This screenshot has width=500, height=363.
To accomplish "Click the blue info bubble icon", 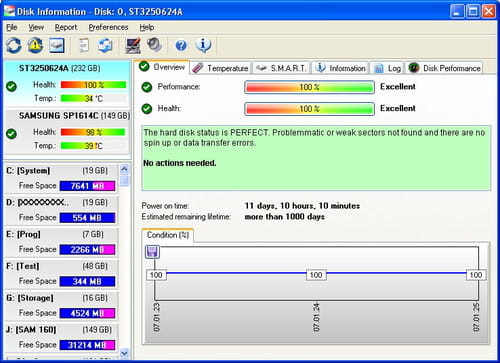I will pyautogui.click(x=203, y=45).
